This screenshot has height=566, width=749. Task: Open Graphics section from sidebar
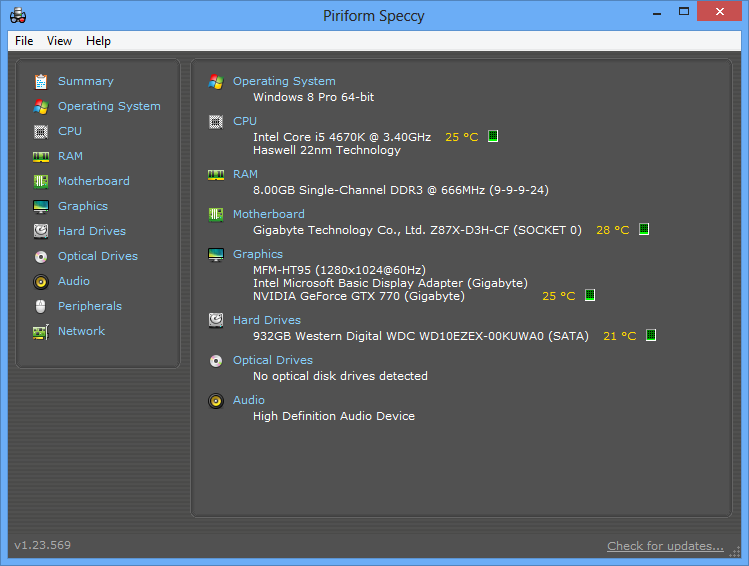pos(83,206)
